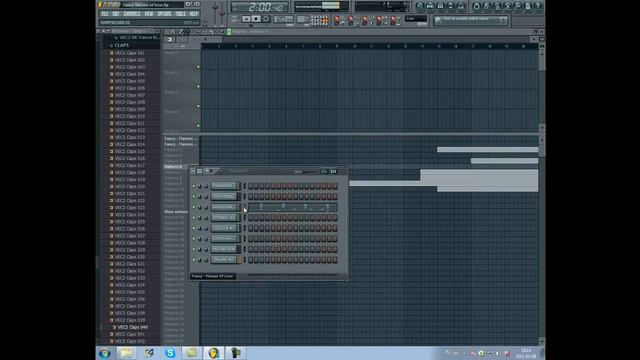Mute the seventh channel in the step sequencer

pyautogui.click(x=194, y=249)
